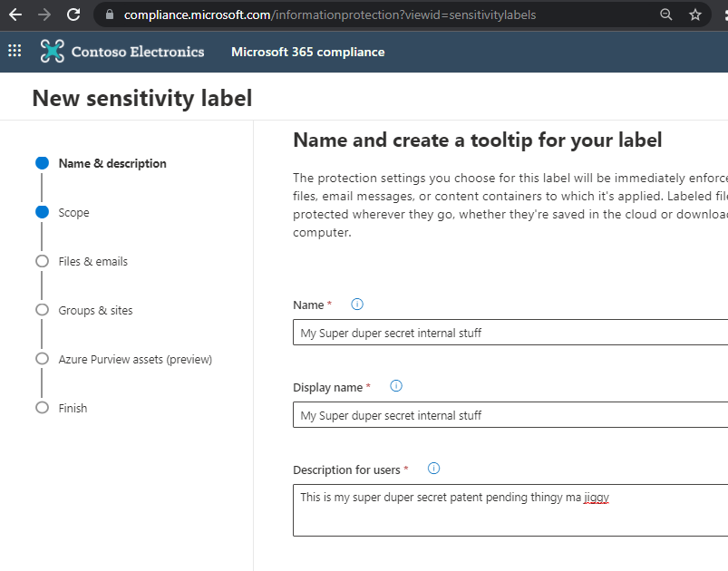Click the Display name input box
The height and width of the screenshot is (571, 728).
(510, 415)
